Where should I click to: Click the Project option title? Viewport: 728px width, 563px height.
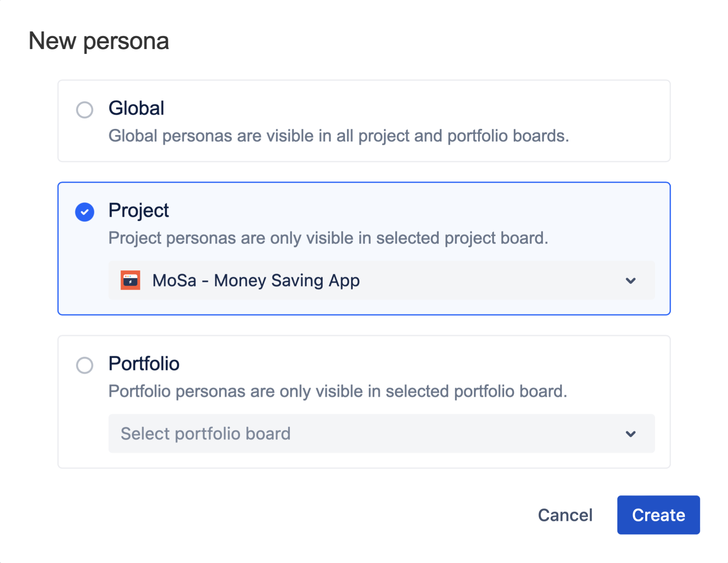click(x=138, y=211)
